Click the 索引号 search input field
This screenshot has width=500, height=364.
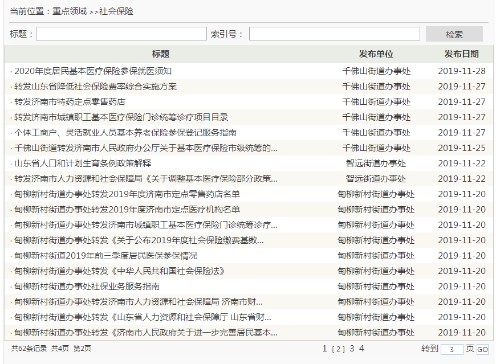334,34
